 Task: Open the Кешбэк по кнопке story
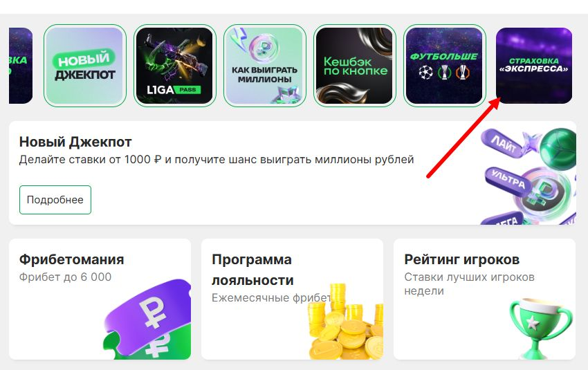[x=355, y=66]
